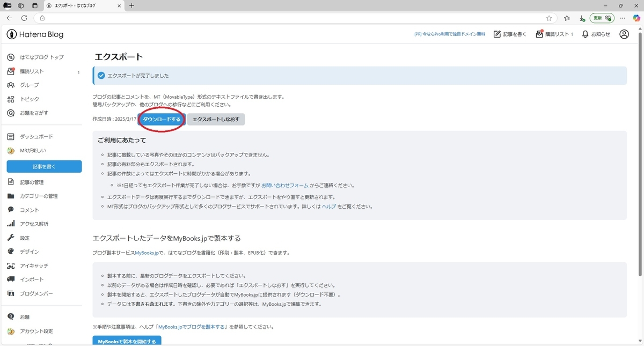
Task: Click the 更新 browser update button
Action: click(x=602, y=18)
